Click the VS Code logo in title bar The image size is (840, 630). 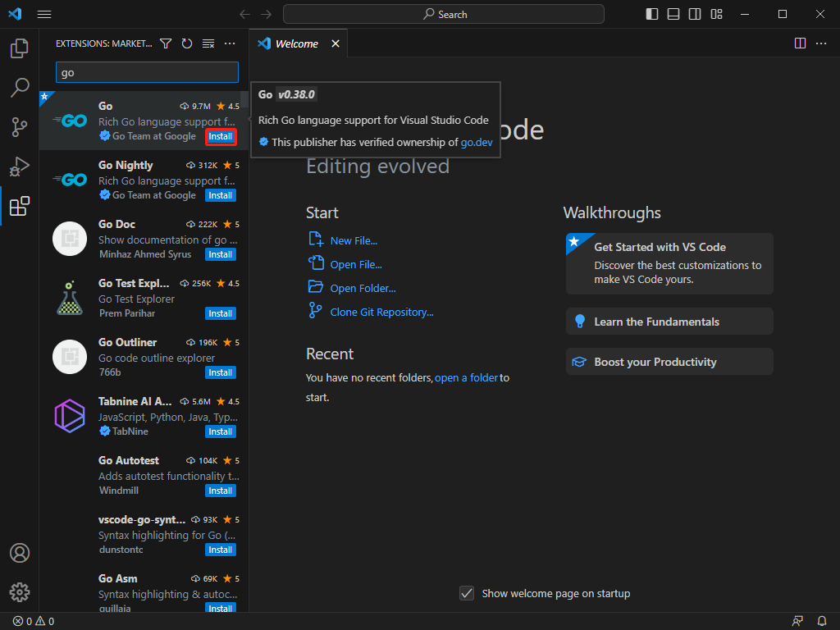(x=15, y=14)
